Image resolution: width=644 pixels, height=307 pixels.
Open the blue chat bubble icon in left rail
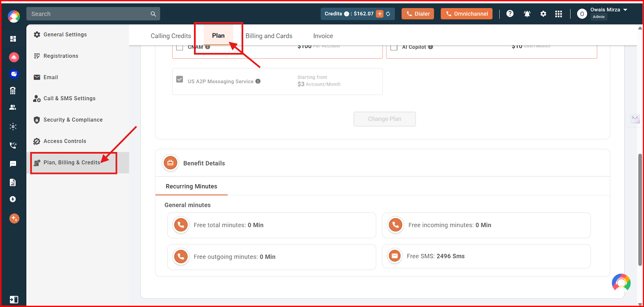tap(14, 74)
